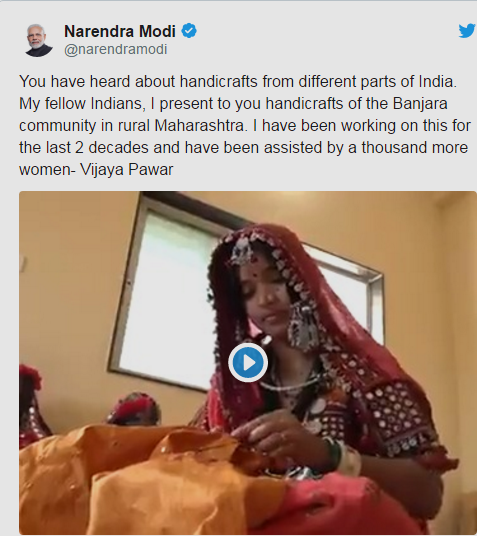Open the @narendramodi handle link
Image resolution: width=477 pixels, height=541 pixels.
point(116,49)
